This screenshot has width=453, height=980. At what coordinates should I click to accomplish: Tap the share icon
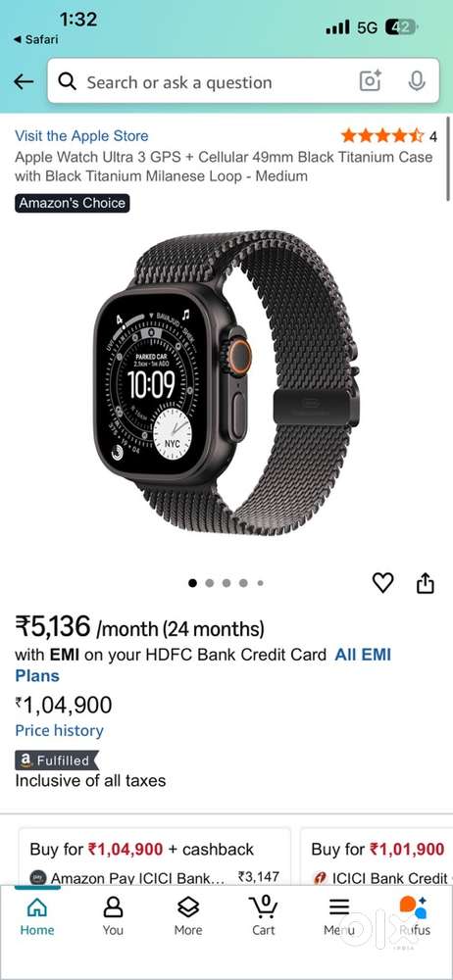(x=426, y=582)
